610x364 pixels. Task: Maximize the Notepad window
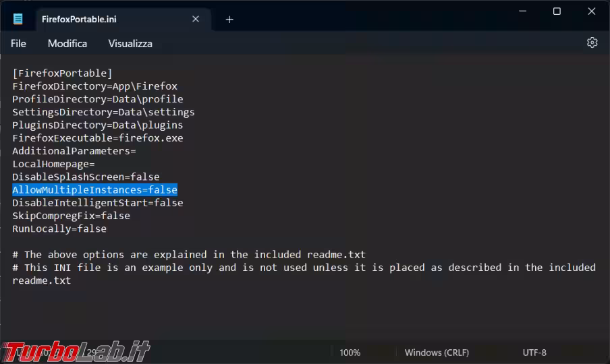point(557,11)
